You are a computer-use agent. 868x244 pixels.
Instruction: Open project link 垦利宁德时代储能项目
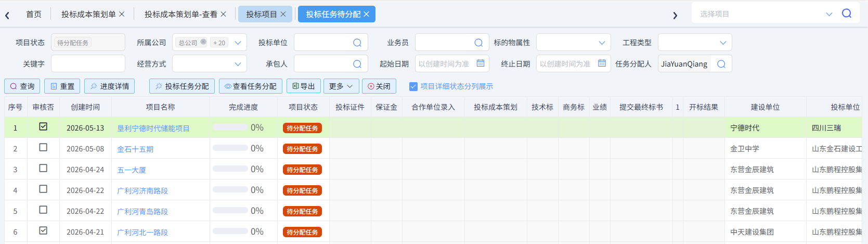coord(153,128)
